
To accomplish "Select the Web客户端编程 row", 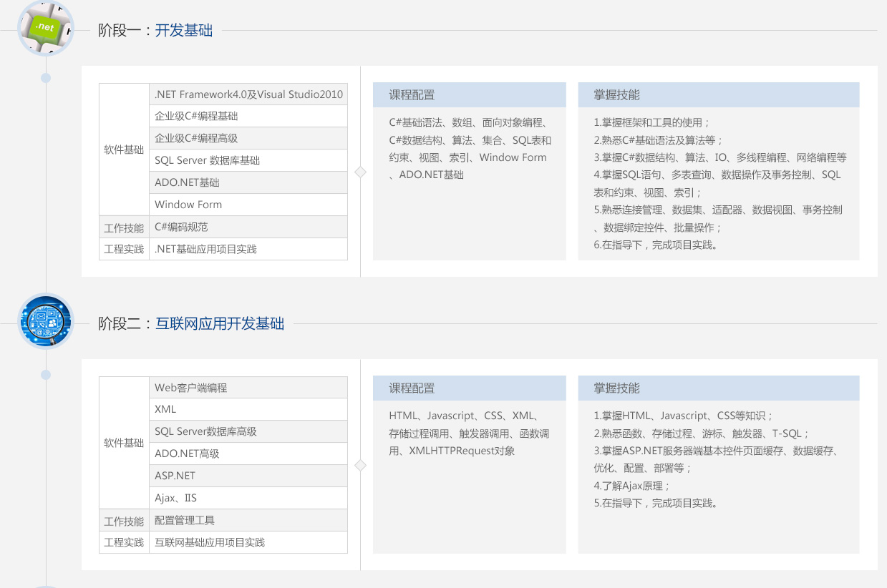I will [248, 388].
